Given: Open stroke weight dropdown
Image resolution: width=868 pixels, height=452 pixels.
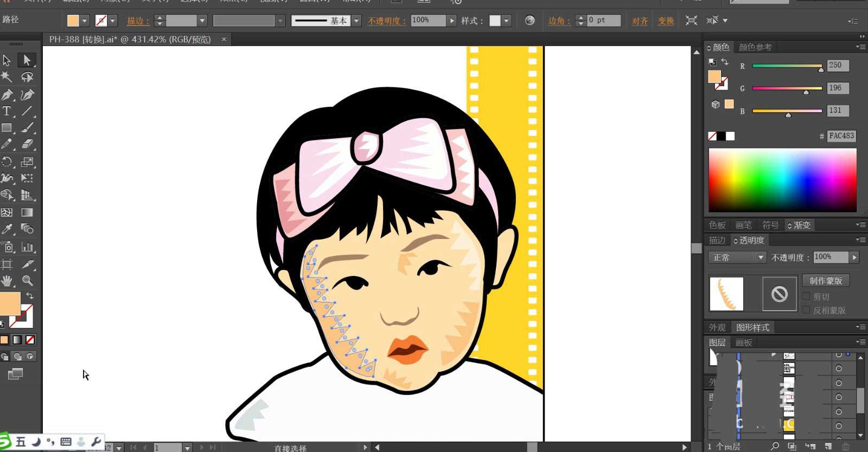Looking at the screenshot, I should tap(202, 21).
